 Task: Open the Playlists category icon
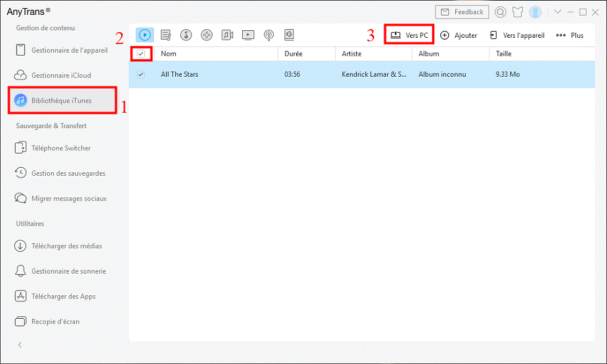coord(166,35)
